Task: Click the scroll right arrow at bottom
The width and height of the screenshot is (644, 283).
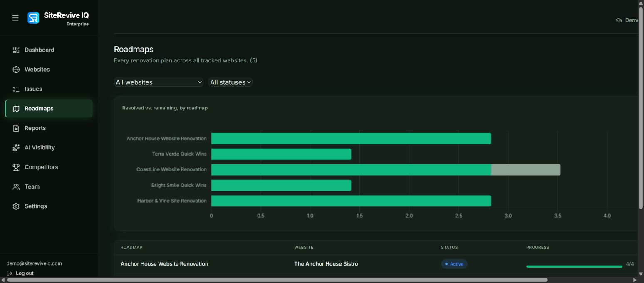Action: coord(634,280)
